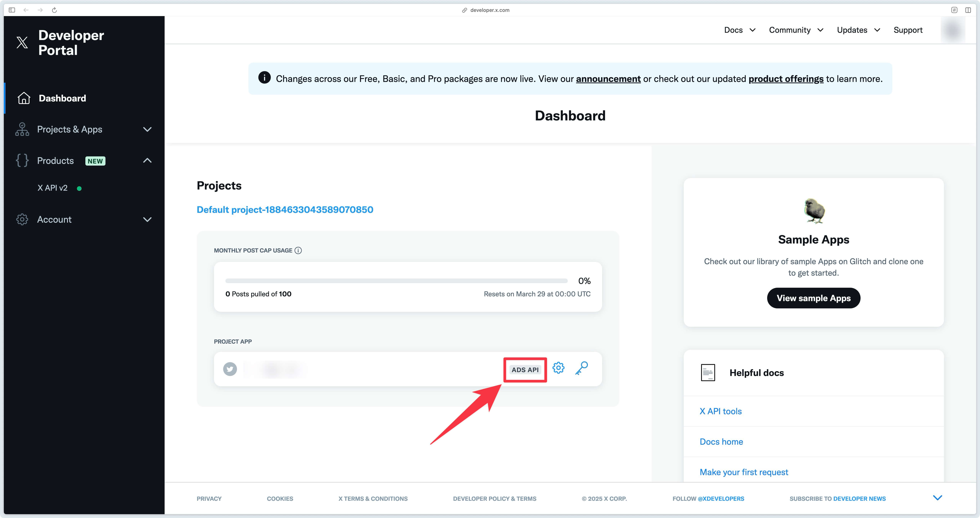Click the View sample Apps button
Viewport: 980px width, 518px height.
(x=814, y=298)
